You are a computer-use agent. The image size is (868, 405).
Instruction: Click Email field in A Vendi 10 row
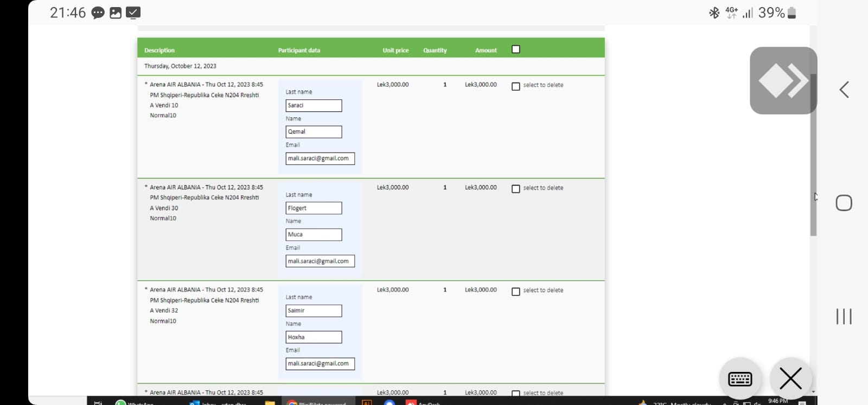320,159
